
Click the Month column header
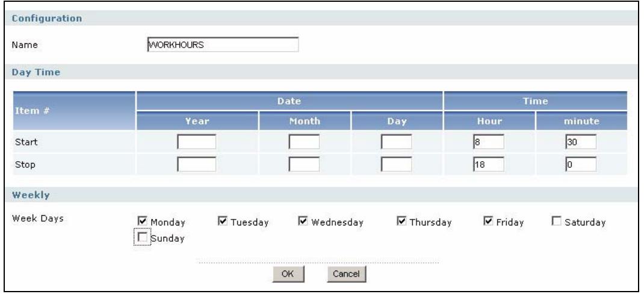click(305, 121)
